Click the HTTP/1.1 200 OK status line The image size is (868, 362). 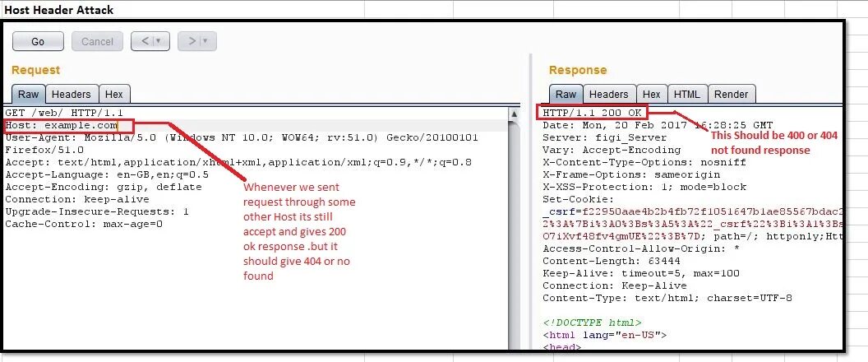pos(592,113)
